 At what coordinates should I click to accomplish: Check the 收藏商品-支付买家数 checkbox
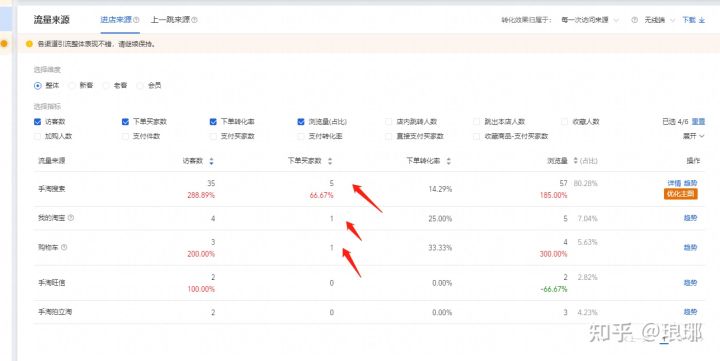[x=477, y=136]
